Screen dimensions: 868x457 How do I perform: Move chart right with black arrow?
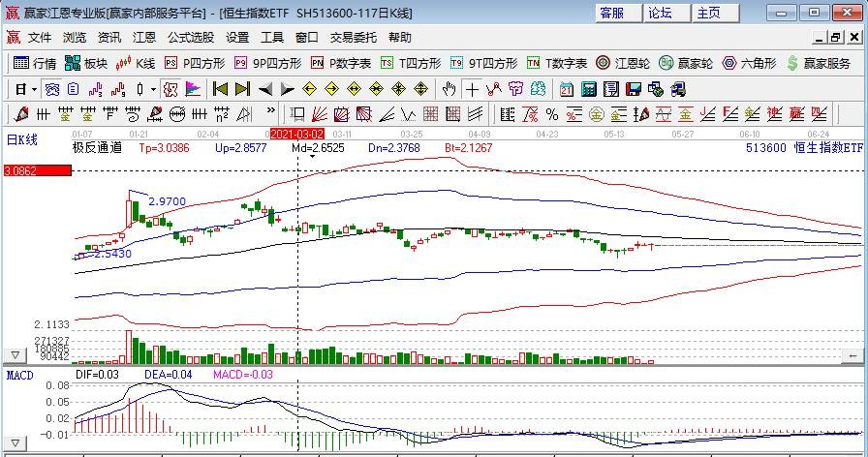point(288,89)
